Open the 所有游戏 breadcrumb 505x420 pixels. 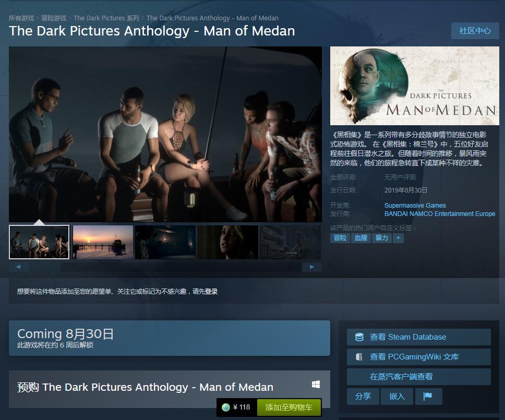[21, 18]
